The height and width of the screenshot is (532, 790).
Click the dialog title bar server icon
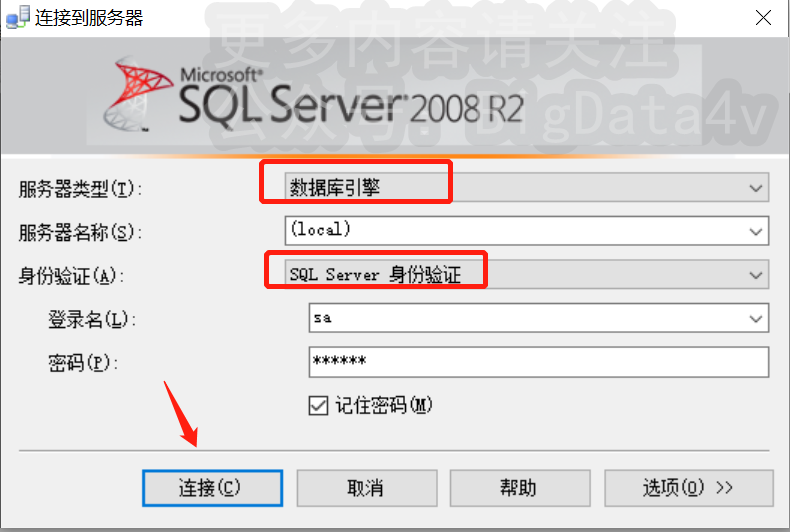click(x=17, y=18)
